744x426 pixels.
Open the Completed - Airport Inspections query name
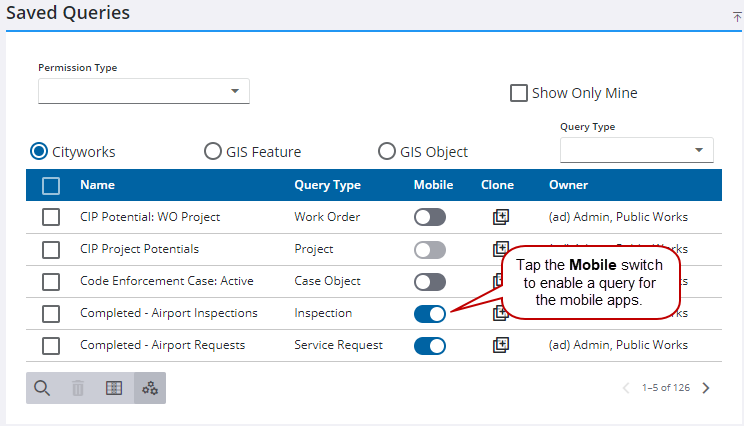(x=168, y=313)
